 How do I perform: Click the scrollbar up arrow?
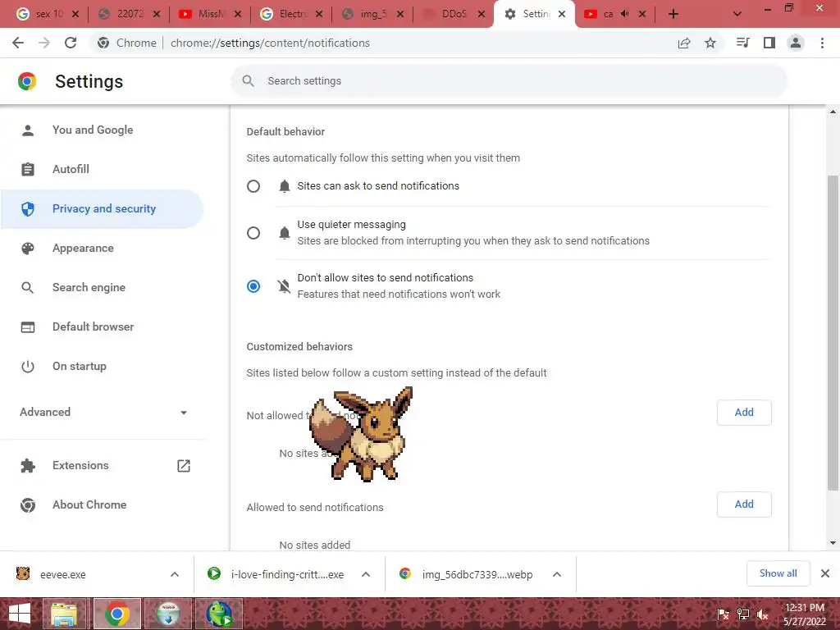[x=833, y=112]
